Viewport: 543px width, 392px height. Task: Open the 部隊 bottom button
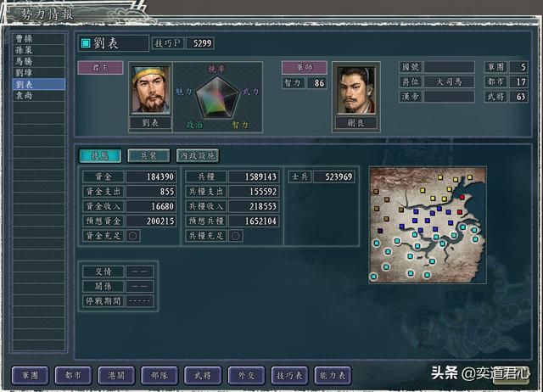click(x=160, y=375)
